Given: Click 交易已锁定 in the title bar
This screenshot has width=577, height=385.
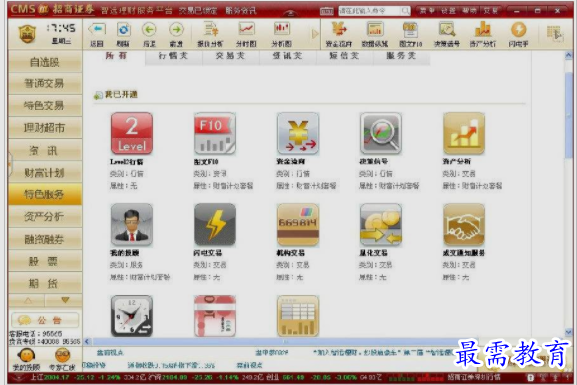Looking at the screenshot, I should pos(198,11).
